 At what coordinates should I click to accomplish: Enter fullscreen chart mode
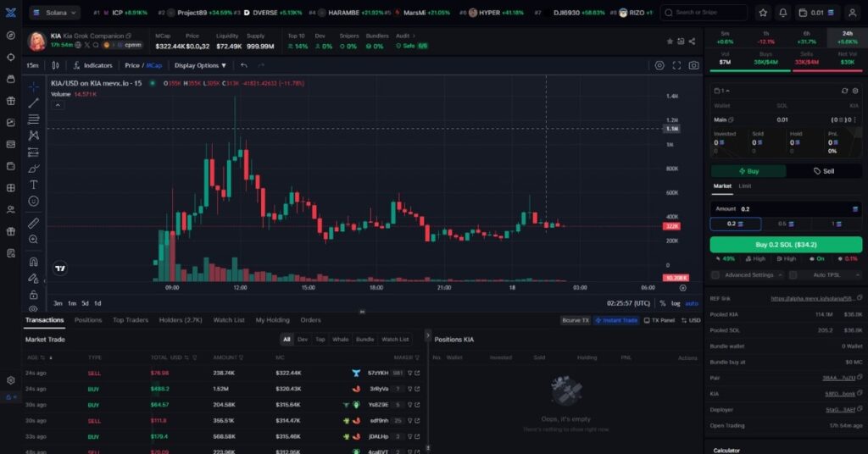point(676,65)
